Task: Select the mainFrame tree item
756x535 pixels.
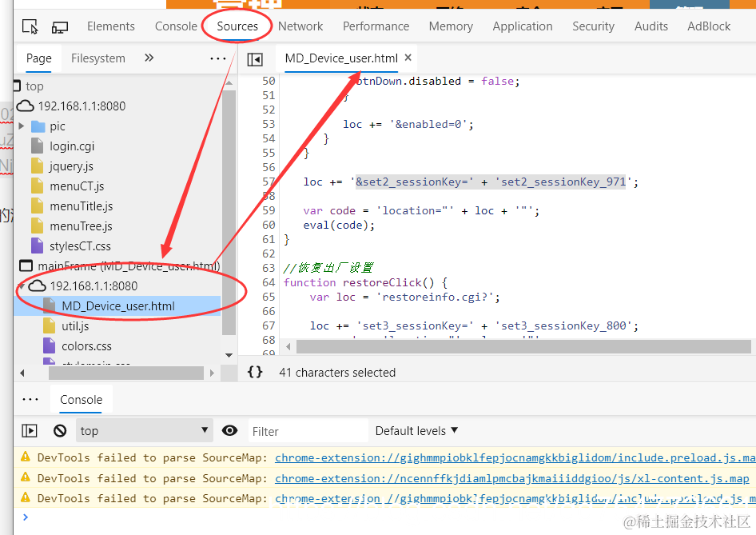Action: [x=129, y=266]
